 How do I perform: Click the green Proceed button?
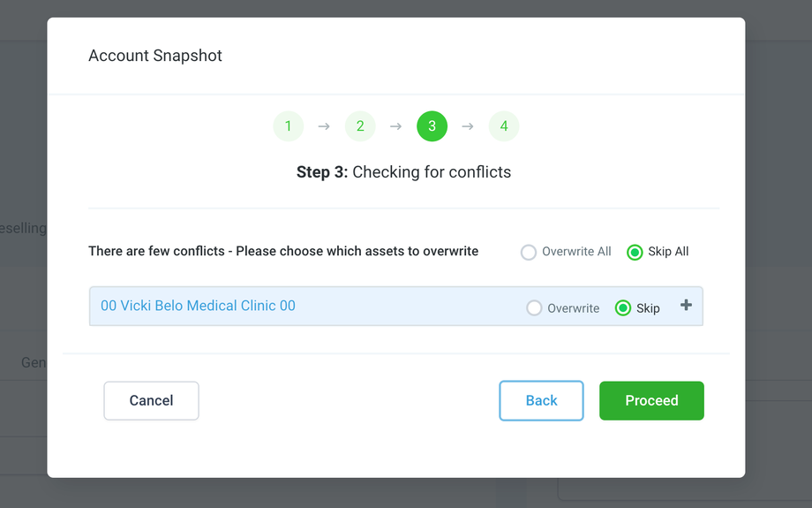click(651, 401)
